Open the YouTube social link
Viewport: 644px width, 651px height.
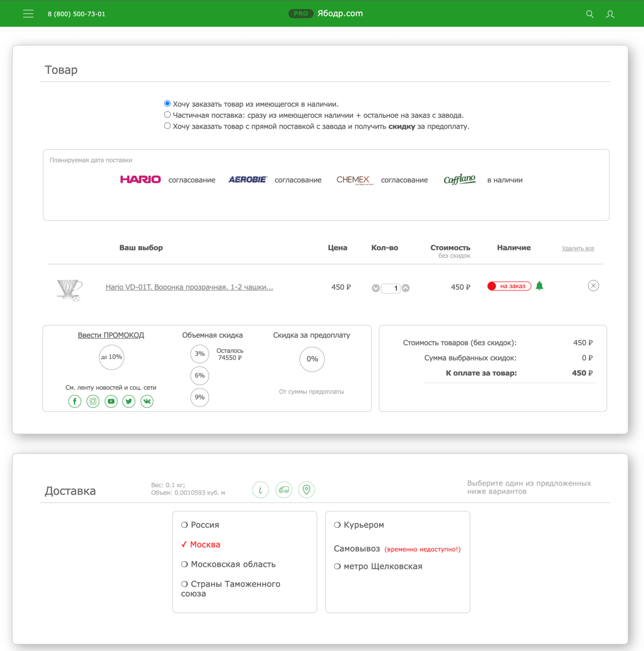pyautogui.click(x=111, y=401)
